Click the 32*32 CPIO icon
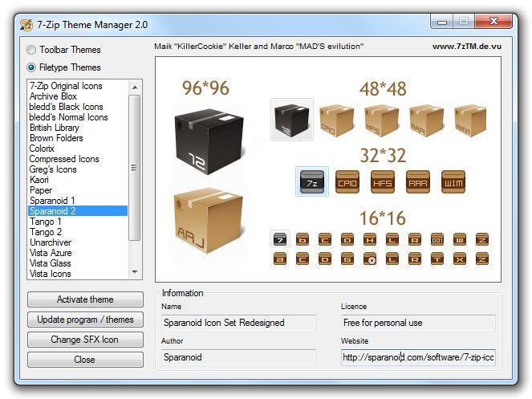The width and height of the screenshot is (532, 399). tap(347, 182)
